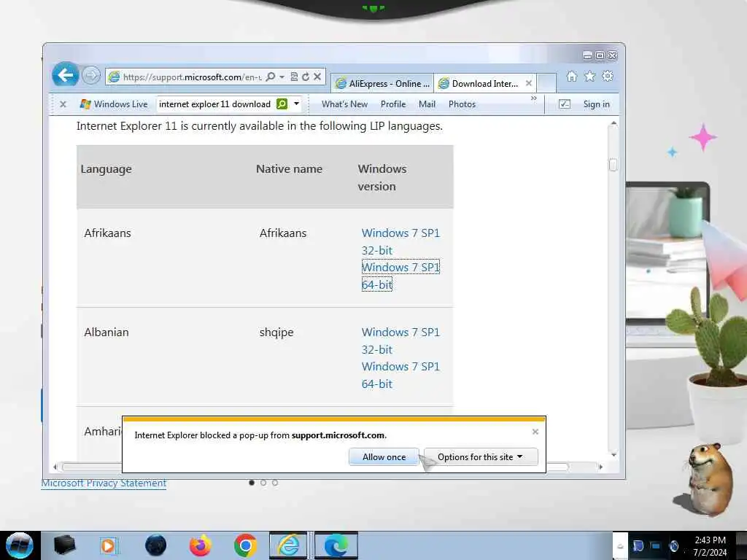Switch to Internet Explorer taskbar button
Image resolution: width=747 pixels, height=560 pixels.
pos(288,545)
